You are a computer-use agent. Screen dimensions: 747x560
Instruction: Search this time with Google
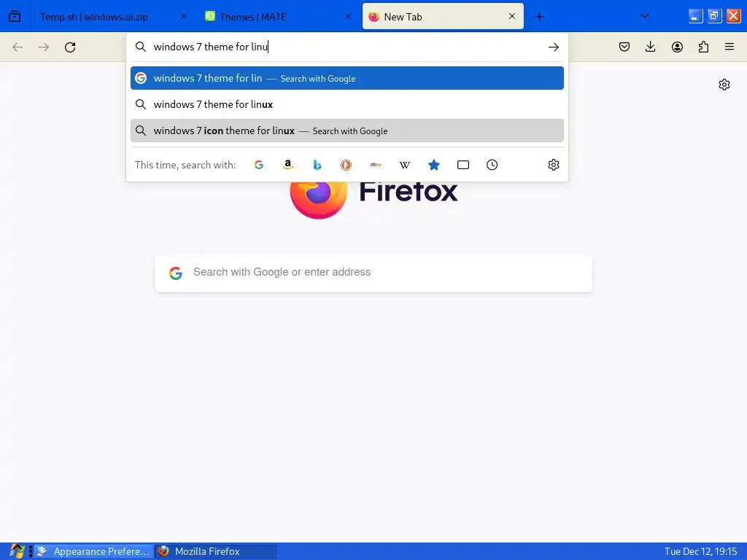tap(259, 165)
